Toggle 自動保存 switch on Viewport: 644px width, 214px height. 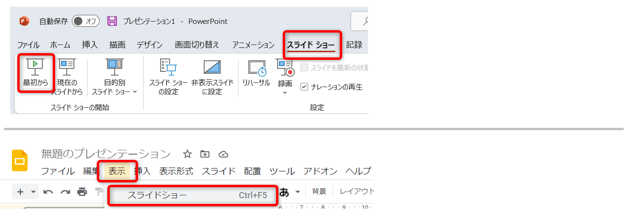click(85, 21)
